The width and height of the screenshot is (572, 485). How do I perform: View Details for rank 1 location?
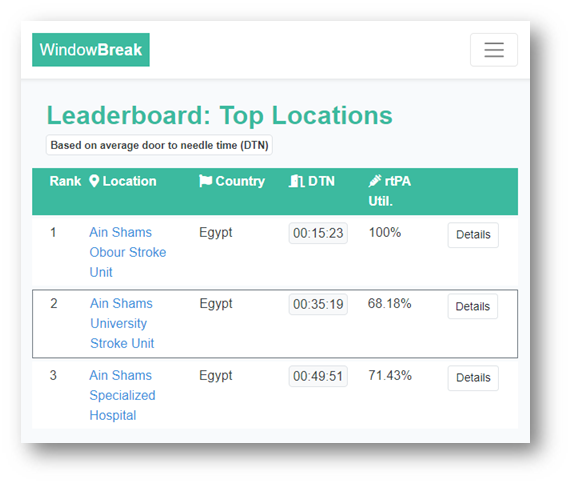[473, 235]
